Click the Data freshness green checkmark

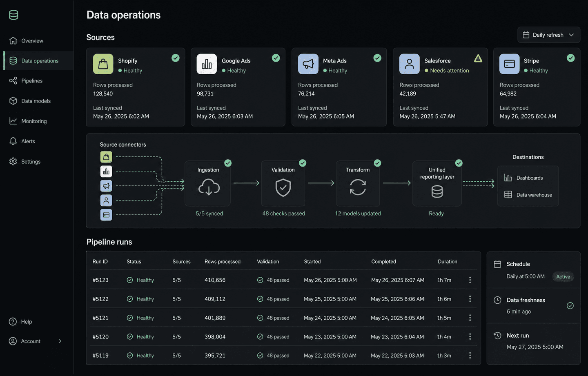tap(570, 306)
